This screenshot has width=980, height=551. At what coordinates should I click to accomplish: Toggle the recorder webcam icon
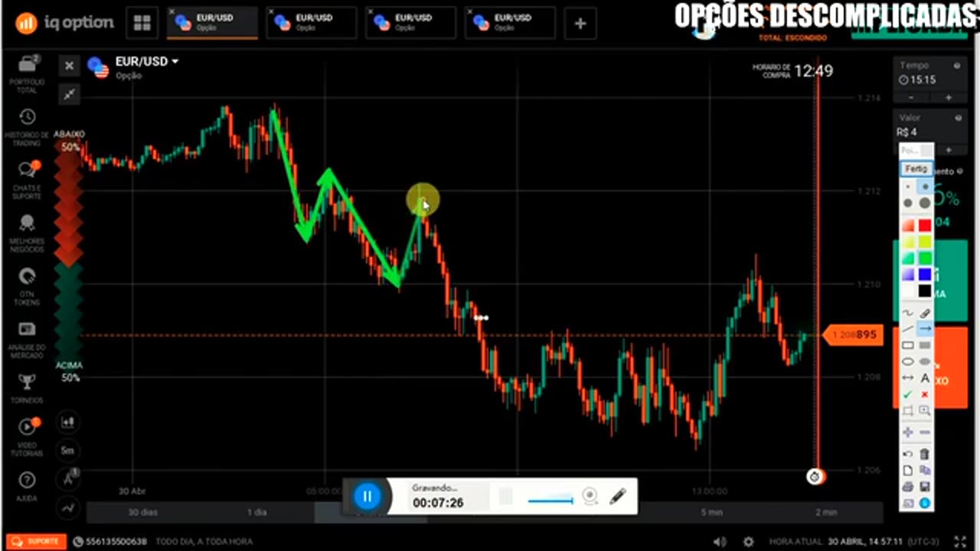[590, 496]
